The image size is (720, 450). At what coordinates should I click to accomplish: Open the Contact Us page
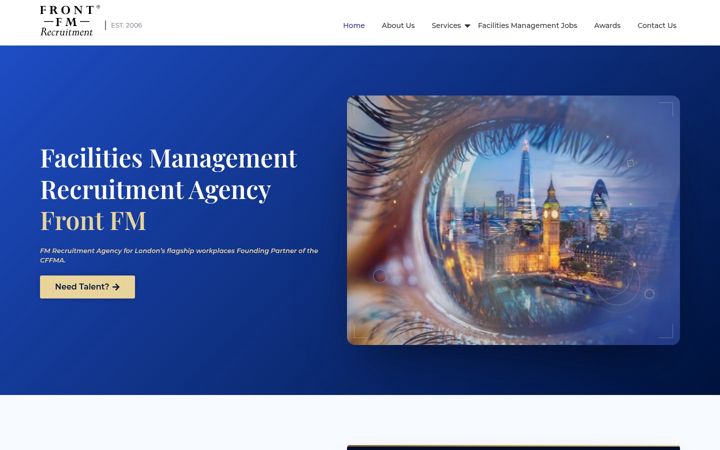(x=657, y=26)
